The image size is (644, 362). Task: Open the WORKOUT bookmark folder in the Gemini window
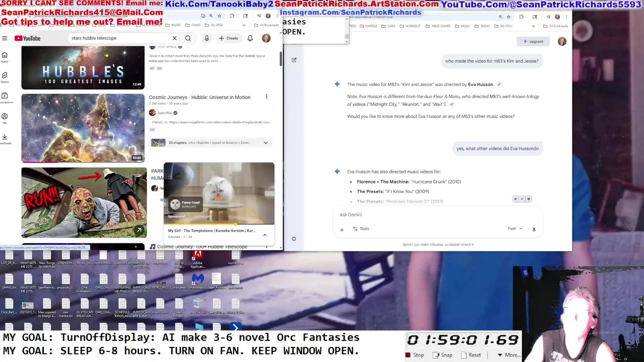[x=410, y=26]
